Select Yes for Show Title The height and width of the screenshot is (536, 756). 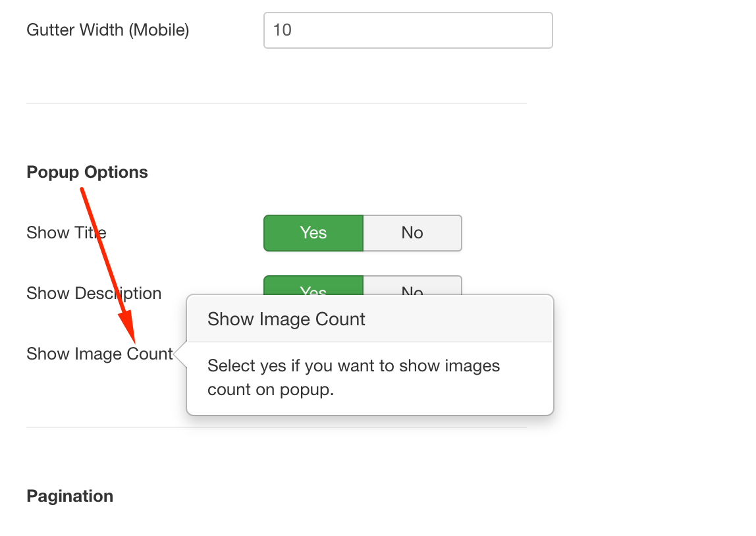tap(313, 233)
